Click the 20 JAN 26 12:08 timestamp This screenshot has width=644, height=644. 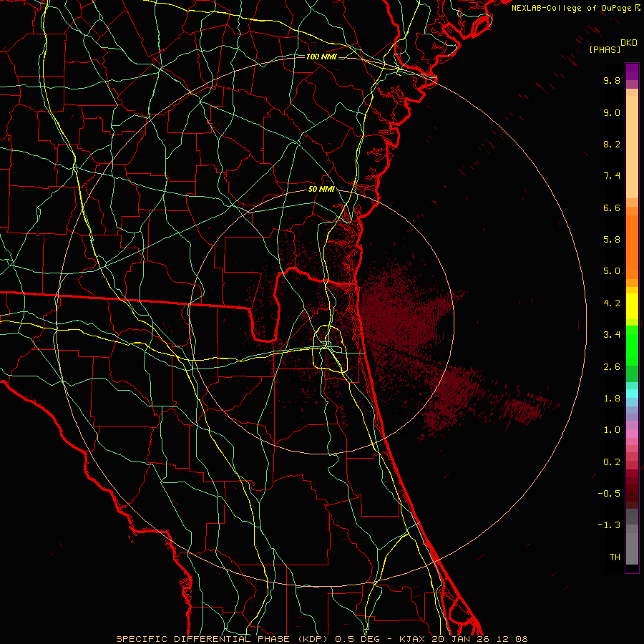479,639
